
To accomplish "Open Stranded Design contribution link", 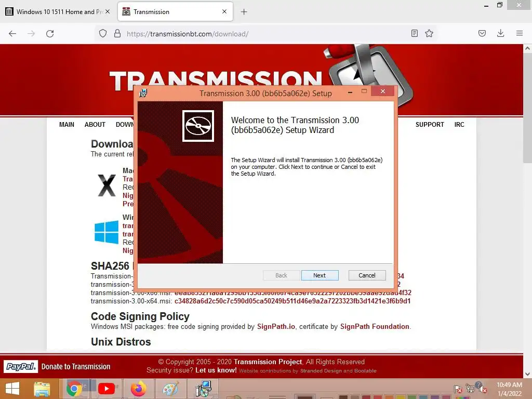I will pos(321,371).
